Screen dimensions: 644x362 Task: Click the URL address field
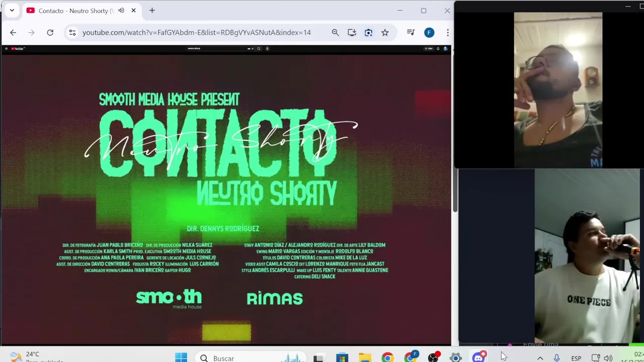(x=196, y=32)
